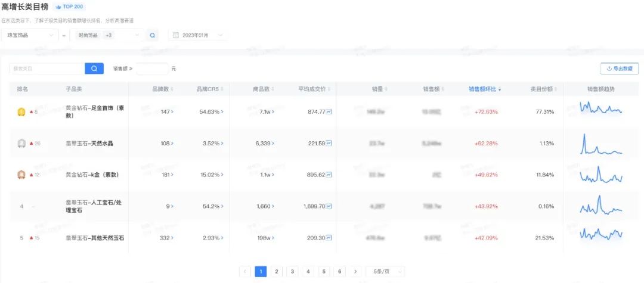Viewport: 644px width, 283px height.
Task: Open the 2023年01月 date selector
Action: [197, 35]
